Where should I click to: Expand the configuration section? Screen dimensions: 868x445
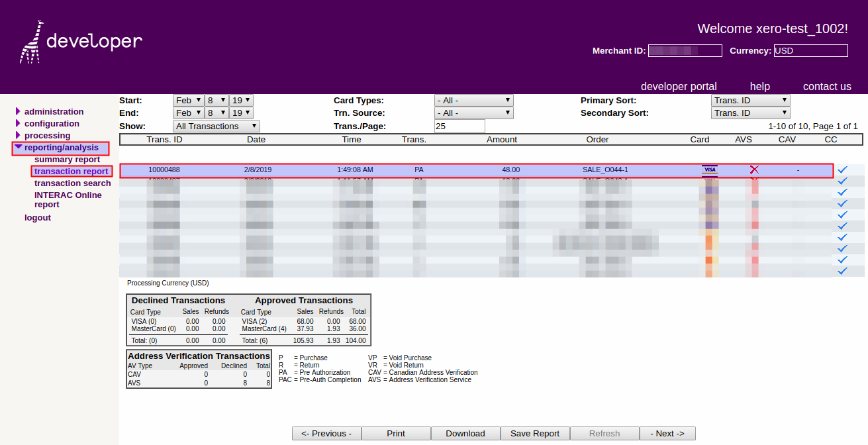[51, 124]
